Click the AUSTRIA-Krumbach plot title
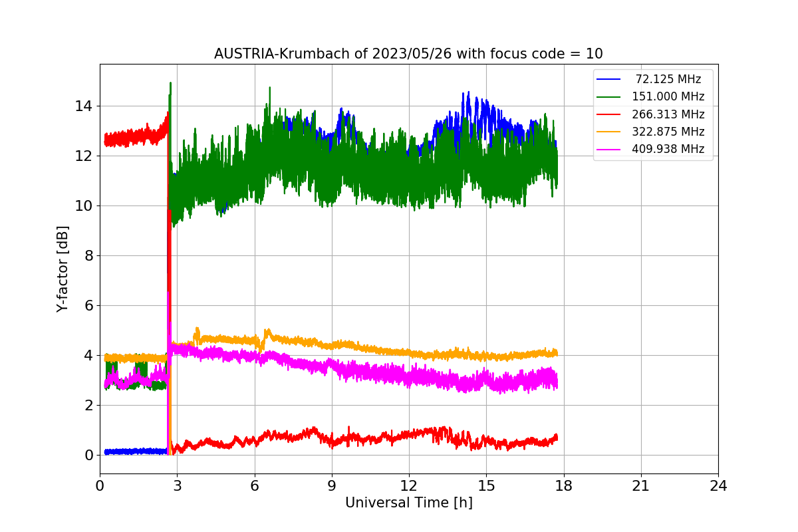Screen dimensions: 798x532 (x=408, y=54)
